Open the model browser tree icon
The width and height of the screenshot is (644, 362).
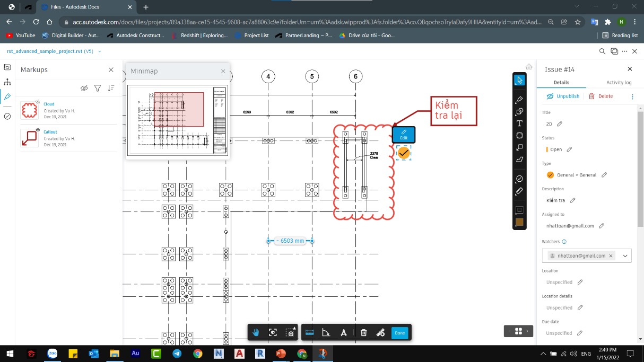(7, 82)
